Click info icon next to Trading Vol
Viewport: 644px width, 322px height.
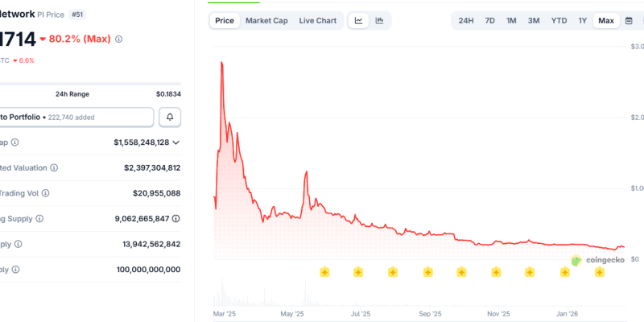pos(45,193)
